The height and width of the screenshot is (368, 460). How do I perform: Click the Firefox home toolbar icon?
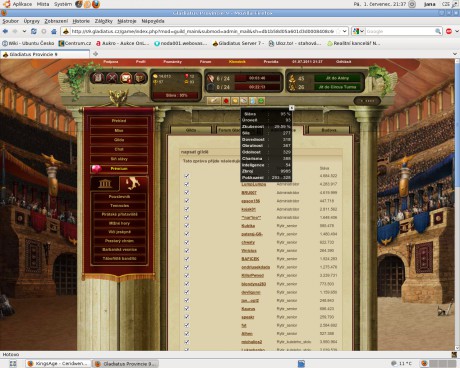(x=54, y=31)
